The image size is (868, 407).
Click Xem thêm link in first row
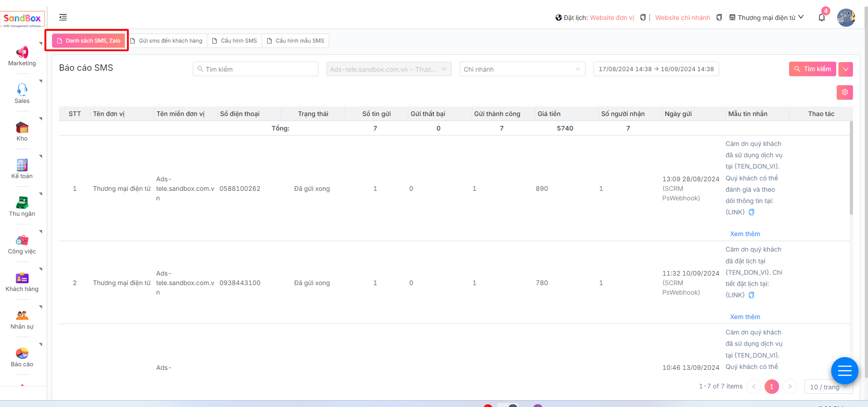click(745, 234)
